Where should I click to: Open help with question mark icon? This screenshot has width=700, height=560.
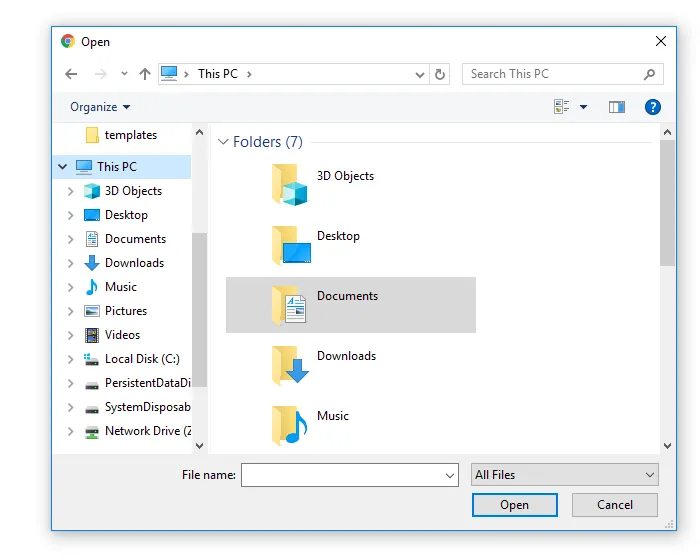(x=653, y=107)
